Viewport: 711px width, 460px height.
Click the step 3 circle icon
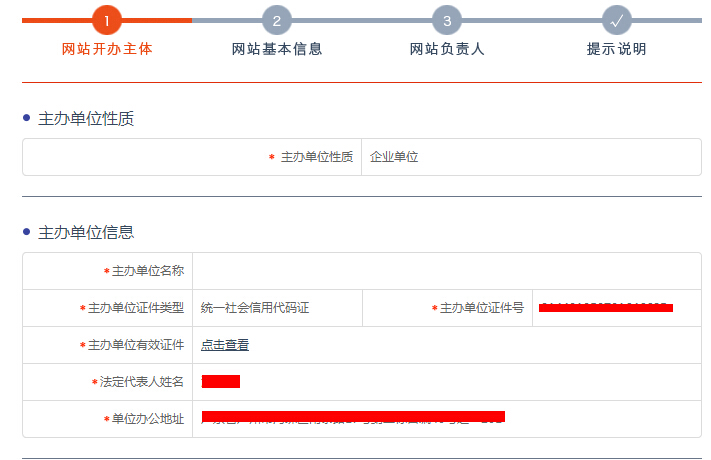coord(447,20)
